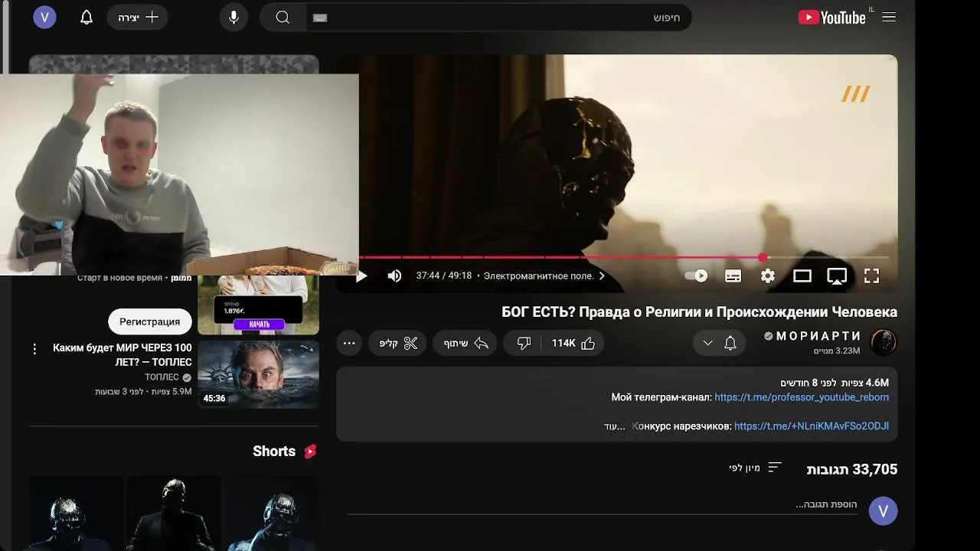Open more actions three-dot button under video

click(x=349, y=344)
